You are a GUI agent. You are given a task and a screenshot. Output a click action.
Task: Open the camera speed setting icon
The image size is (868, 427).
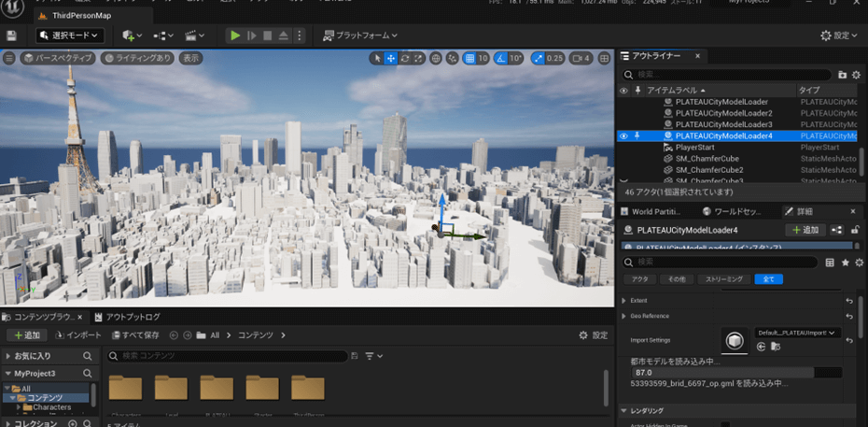[x=580, y=58]
